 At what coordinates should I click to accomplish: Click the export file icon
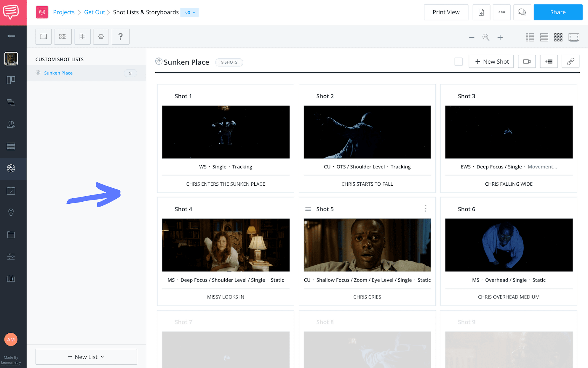481,12
